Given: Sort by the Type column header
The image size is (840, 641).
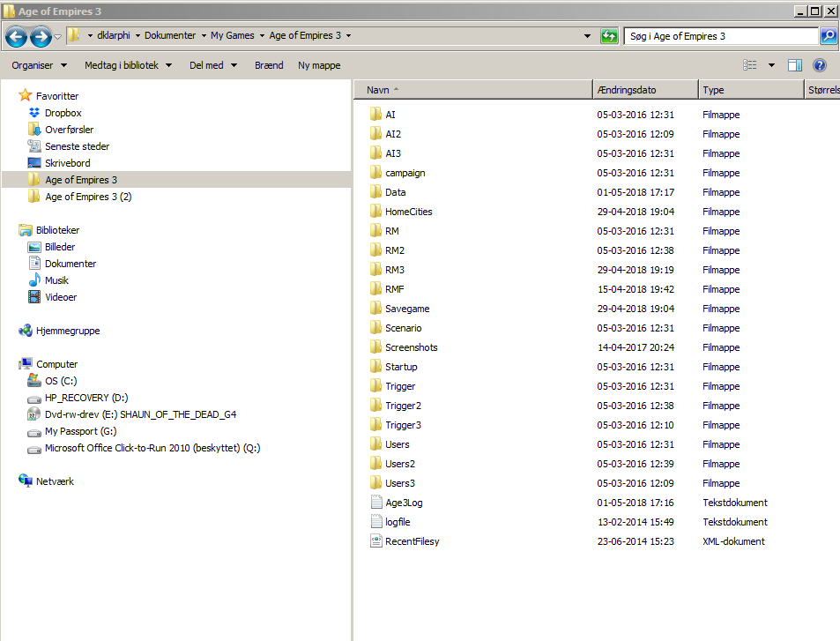Looking at the screenshot, I should coord(751,90).
